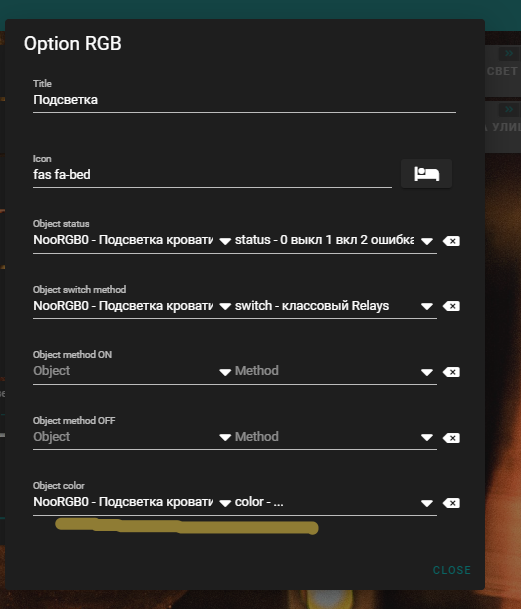Edit the Title field Подсветка
The image size is (521, 609).
click(244, 100)
